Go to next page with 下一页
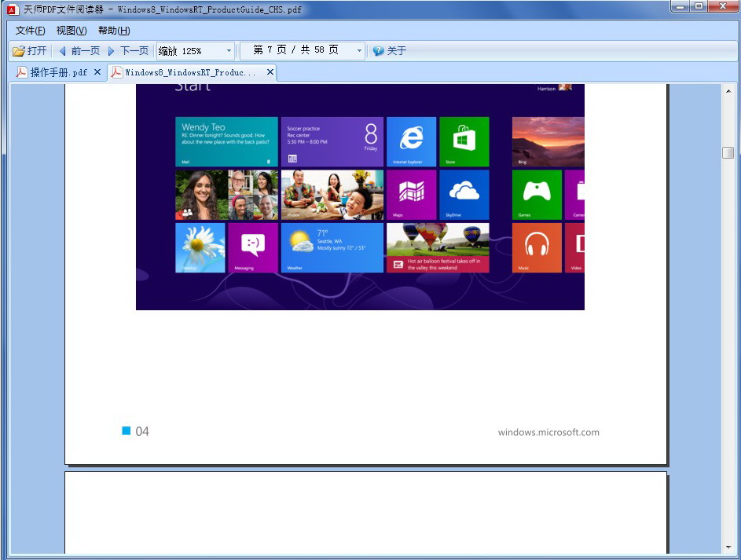This screenshot has width=741, height=560. pyautogui.click(x=129, y=50)
